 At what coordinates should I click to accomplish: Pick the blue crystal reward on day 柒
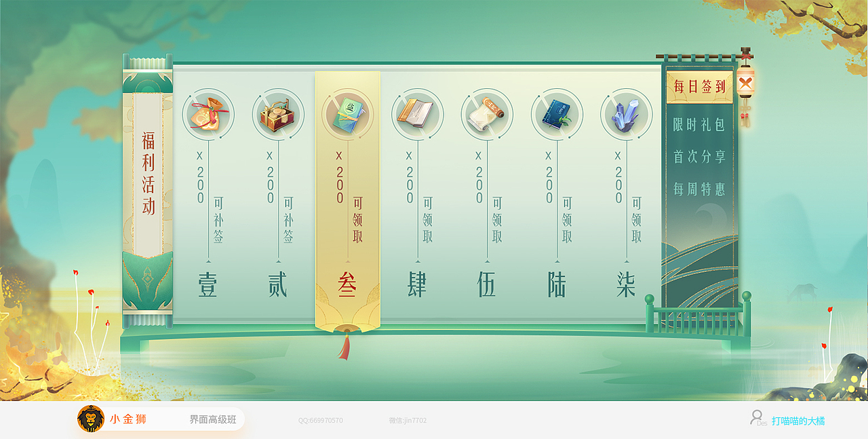(626, 114)
